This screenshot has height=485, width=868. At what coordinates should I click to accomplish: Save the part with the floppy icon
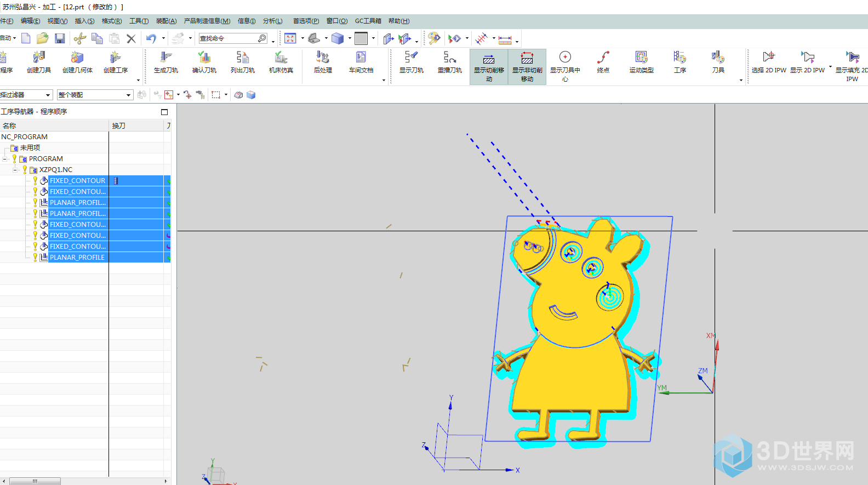pos(60,38)
